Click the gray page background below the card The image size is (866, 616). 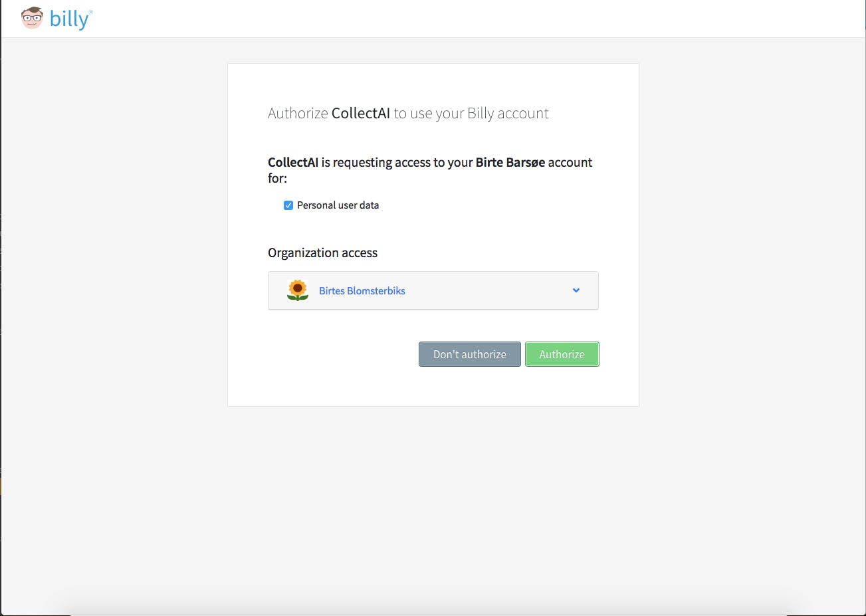click(x=433, y=505)
